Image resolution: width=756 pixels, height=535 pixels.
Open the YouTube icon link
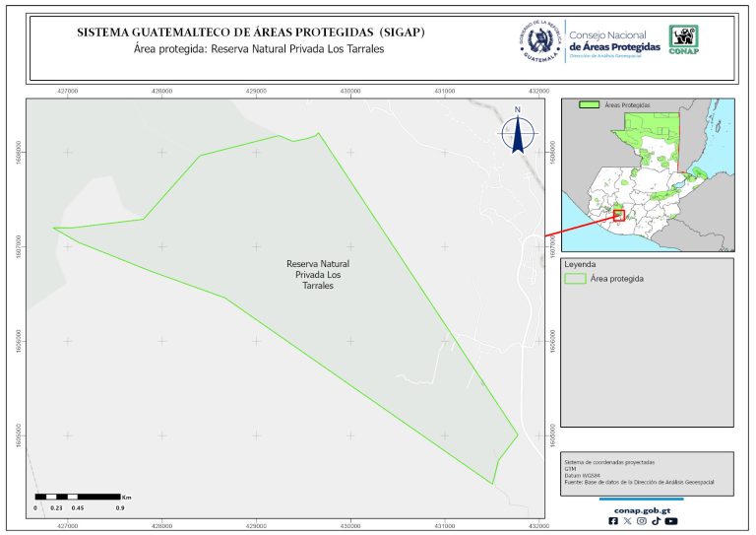(x=671, y=521)
